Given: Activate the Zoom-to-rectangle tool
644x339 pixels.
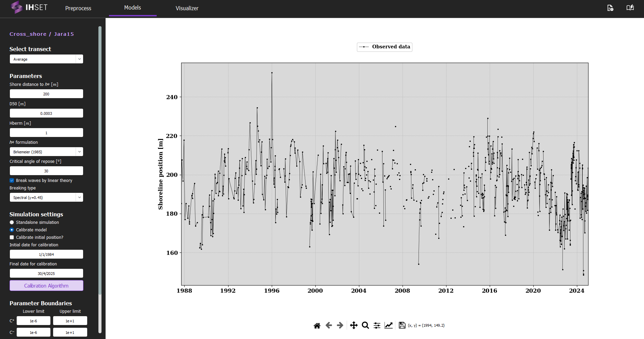Looking at the screenshot, I should (x=365, y=325).
